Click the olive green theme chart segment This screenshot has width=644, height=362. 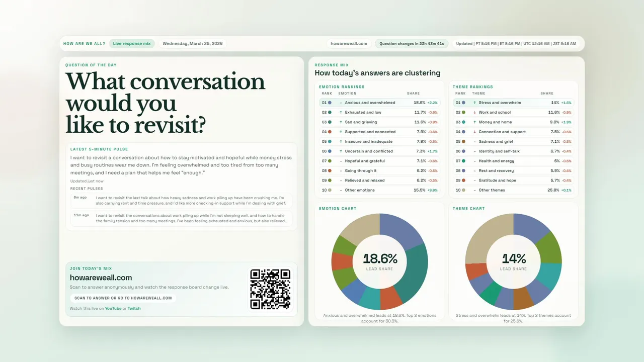[548, 246]
